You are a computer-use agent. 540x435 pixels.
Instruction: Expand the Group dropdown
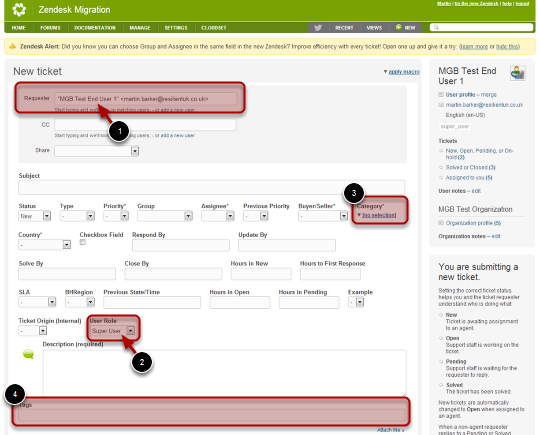click(x=165, y=216)
